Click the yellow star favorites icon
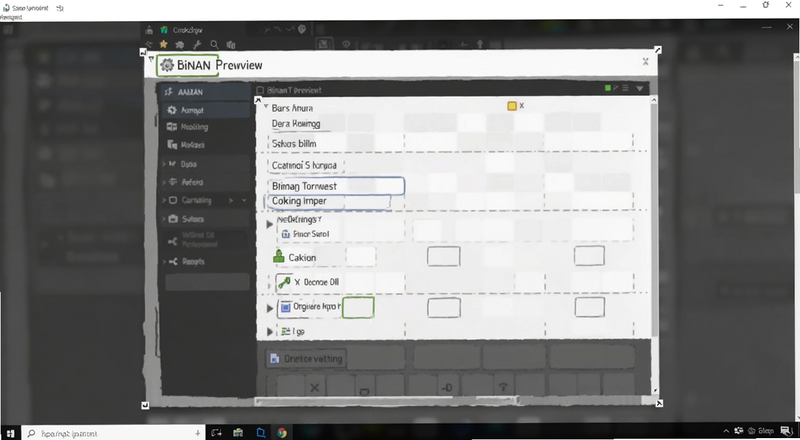Viewport: 800px width, 440px height. pyautogui.click(x=163, y=44)
